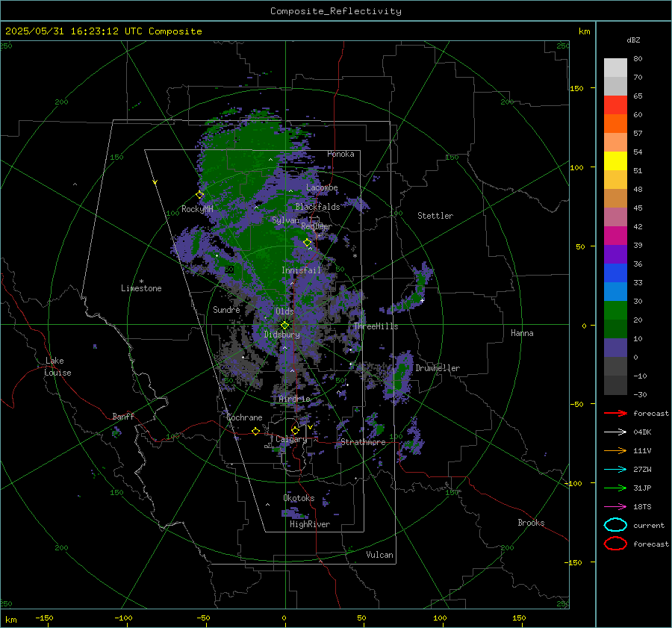
Task: Click the Banff town label
Action: [123, 416]
